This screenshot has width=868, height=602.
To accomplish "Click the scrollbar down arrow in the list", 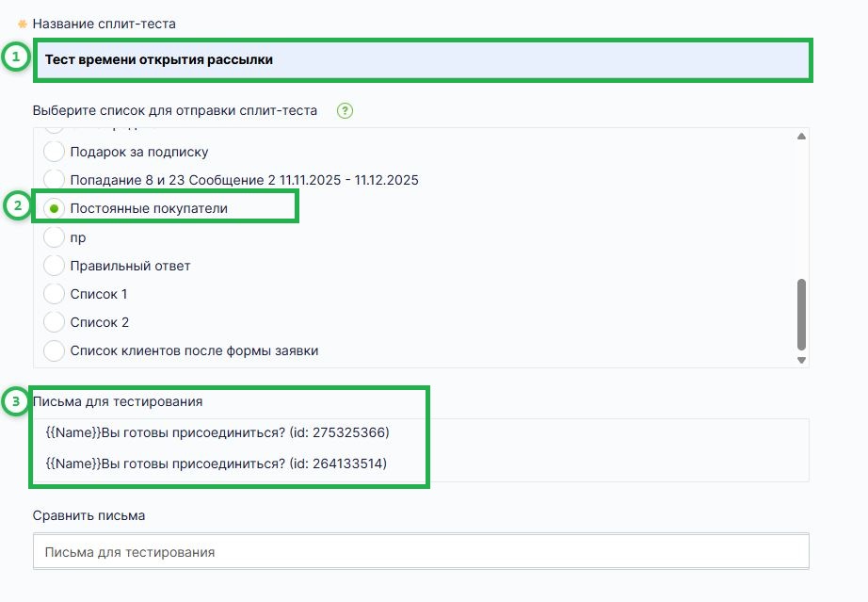I will pyautogui.click(x=801, y=359).
